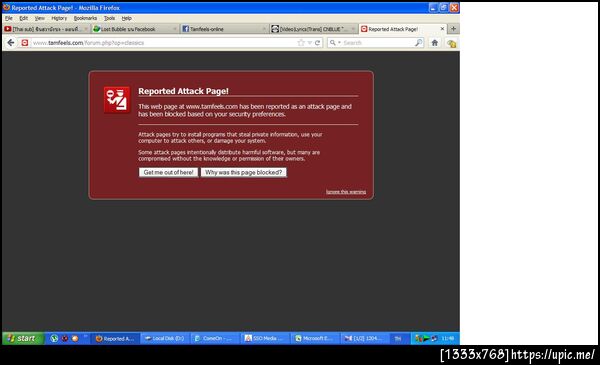Open the Windows start button

click(x=23, y=339)
